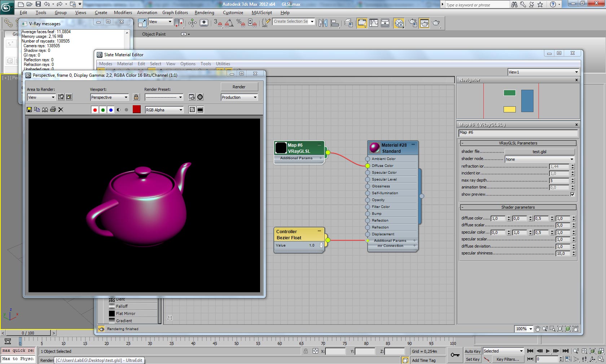Click the Print Image icon in the frame buffer
This screenshot has height=364, width=606.
pos(53,110)
